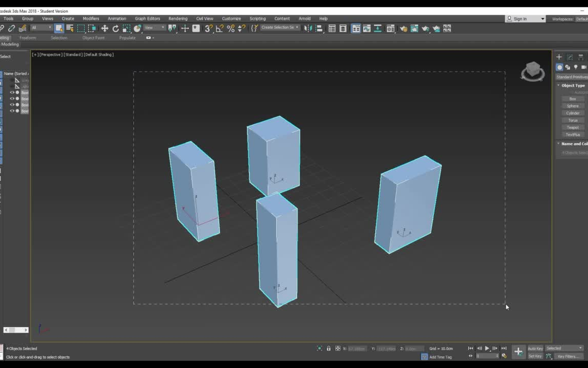This screenshot has height=368, width=588.
Task: Open the Standard Primitives category dropdown
Action: pos(572,77)
